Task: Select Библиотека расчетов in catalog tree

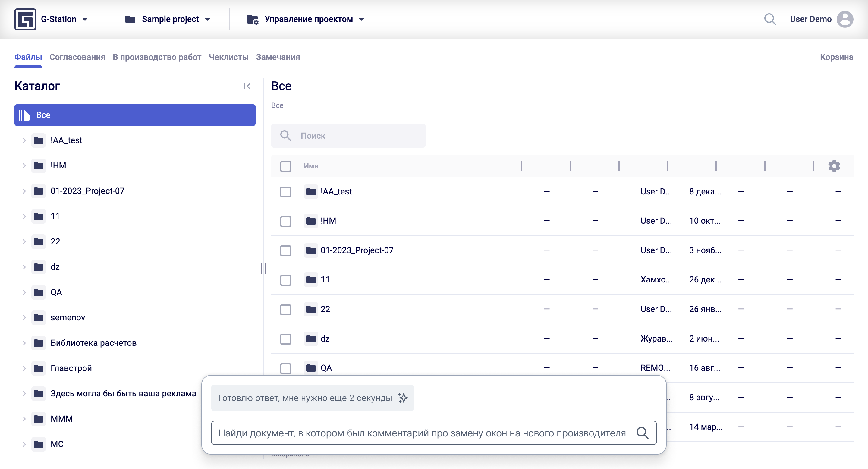Action: [93, 343]
